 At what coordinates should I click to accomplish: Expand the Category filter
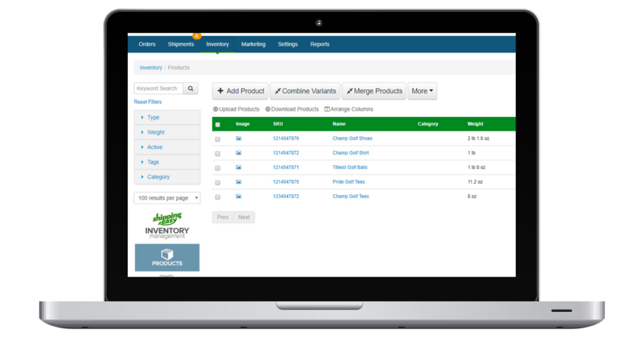(x=158, y=177)
